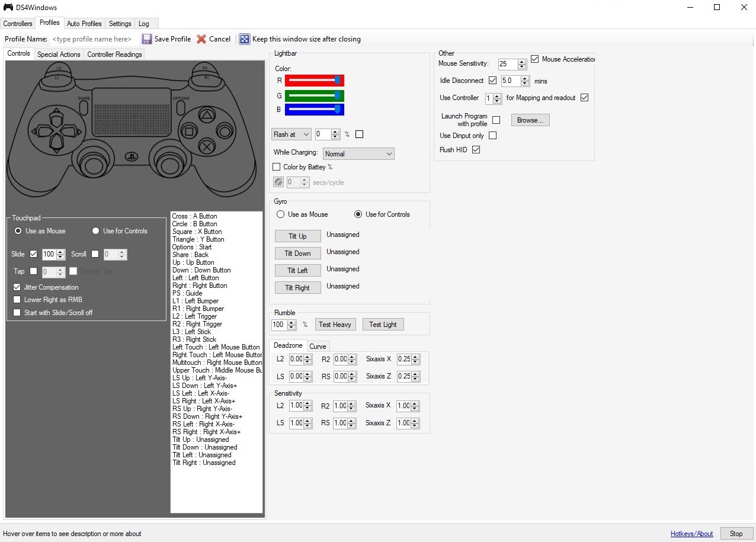Viewport: 756px width, 542px height.
Task: Click the L1 bumper on controller image
Action: click(57, 78)
